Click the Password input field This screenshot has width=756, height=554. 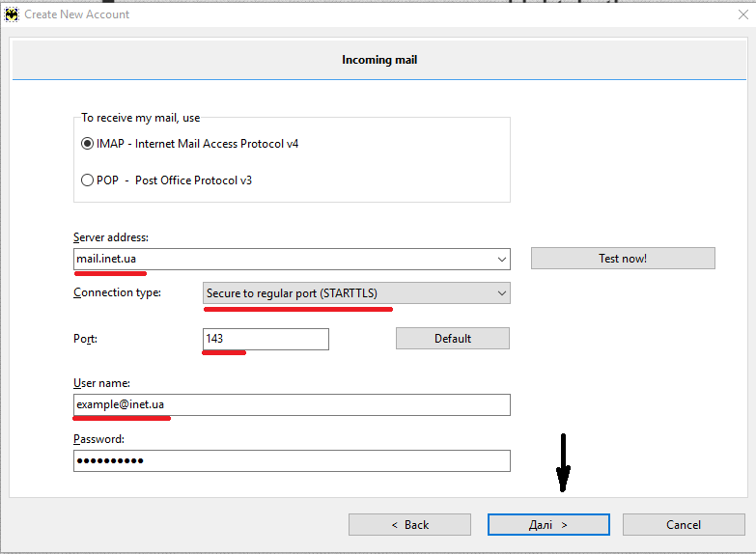point(292,461)
